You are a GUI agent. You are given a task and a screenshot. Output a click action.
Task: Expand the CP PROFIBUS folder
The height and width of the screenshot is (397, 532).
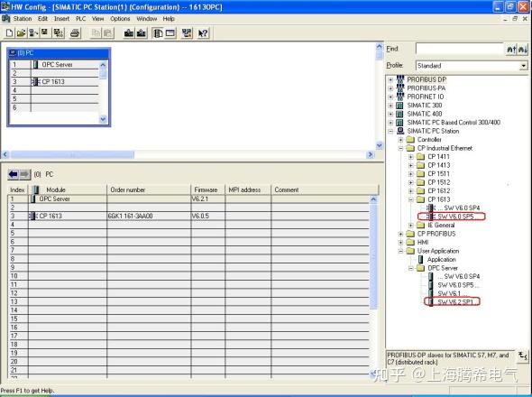[400, 234]
